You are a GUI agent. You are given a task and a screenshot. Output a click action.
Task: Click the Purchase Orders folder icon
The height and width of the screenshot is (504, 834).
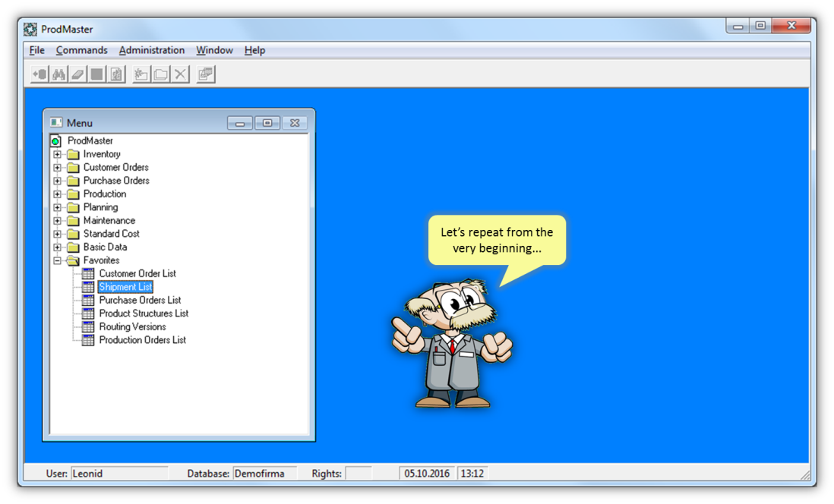[x=74, y=181]
